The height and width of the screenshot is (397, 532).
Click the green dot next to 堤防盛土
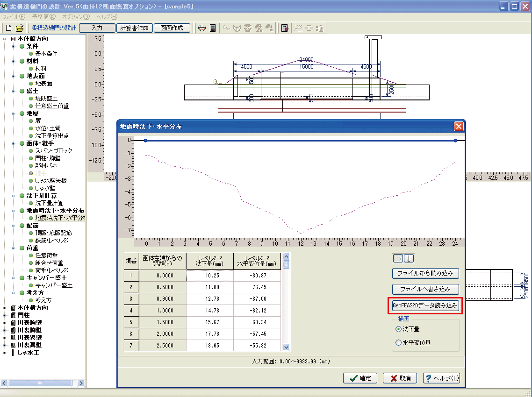tap(31, 99)
